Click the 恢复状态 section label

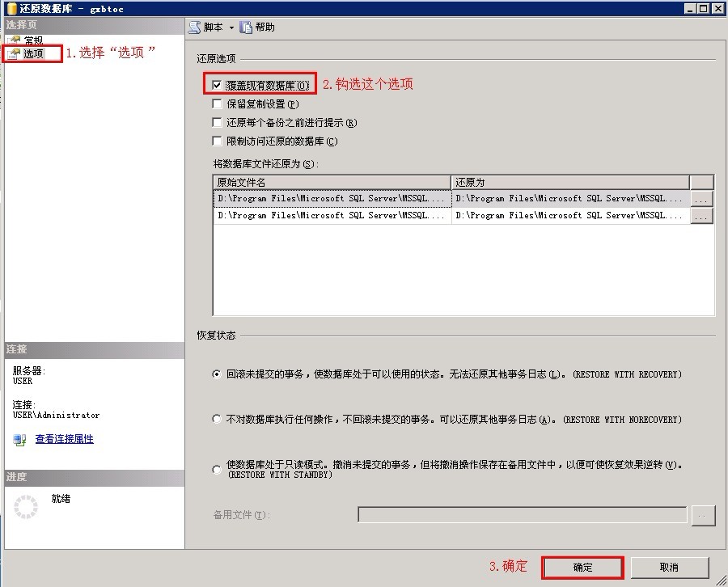(x=216, y=335)
